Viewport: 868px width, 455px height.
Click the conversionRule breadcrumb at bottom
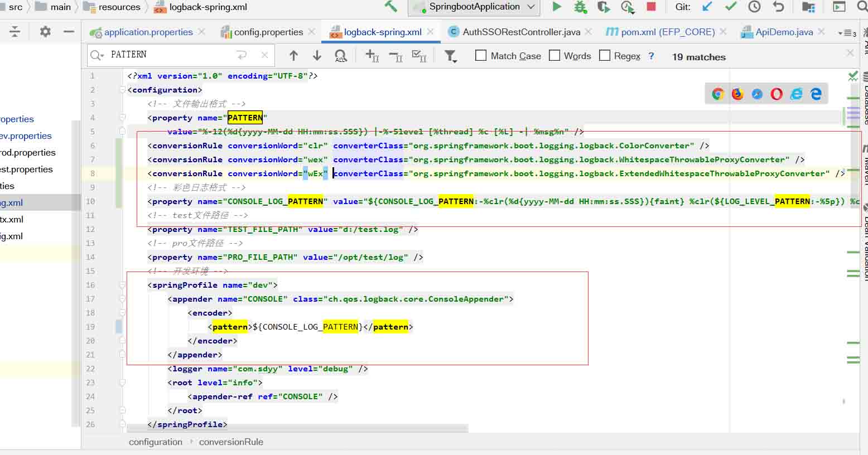click(x=231, y=442)
